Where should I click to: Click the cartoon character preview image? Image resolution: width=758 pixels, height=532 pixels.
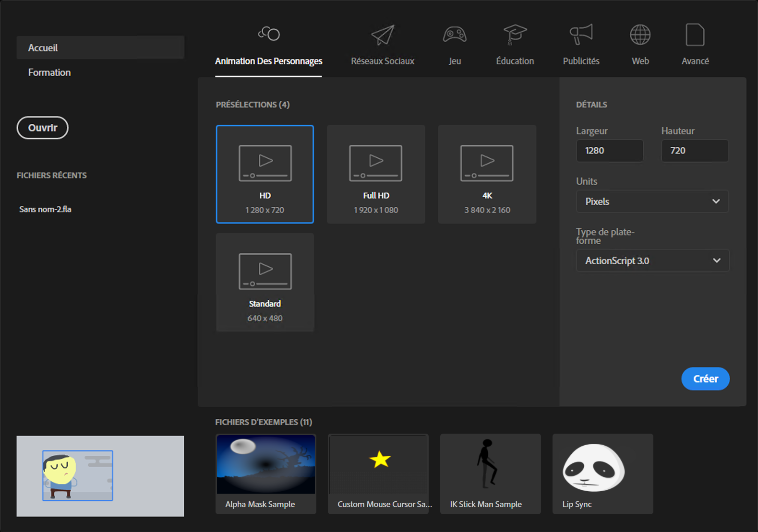100,476
